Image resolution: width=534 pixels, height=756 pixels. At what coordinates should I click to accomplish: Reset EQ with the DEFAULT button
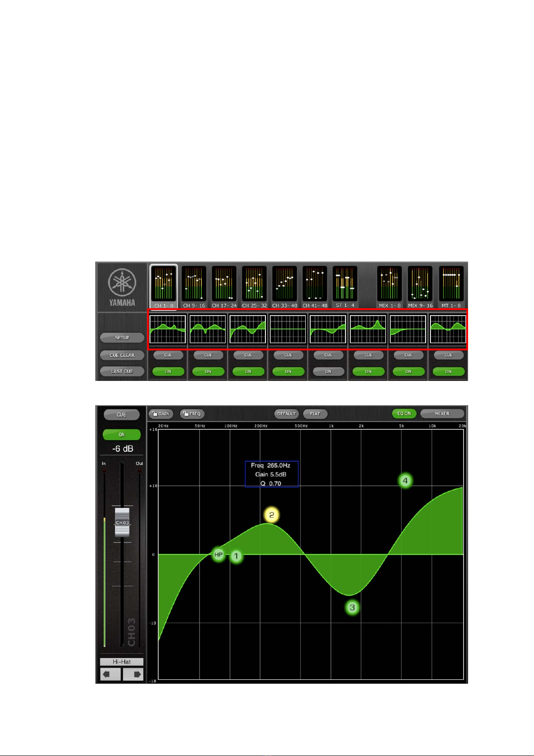287,414
